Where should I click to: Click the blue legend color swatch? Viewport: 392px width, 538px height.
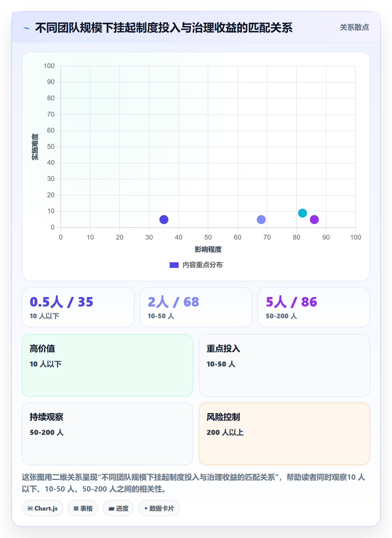tap(174, 265)
